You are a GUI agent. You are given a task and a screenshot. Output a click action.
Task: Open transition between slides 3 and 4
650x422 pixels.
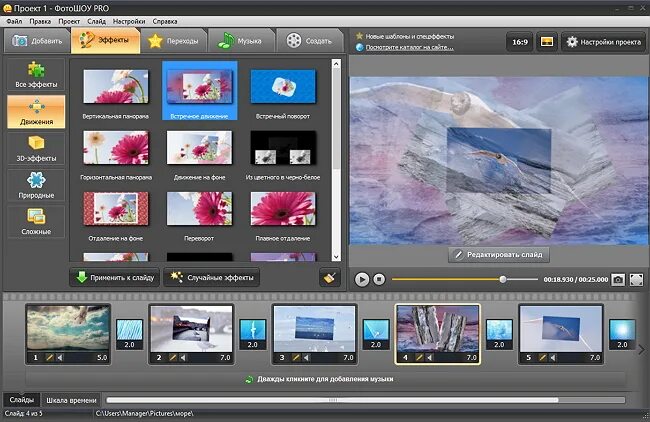click(376, 334)
